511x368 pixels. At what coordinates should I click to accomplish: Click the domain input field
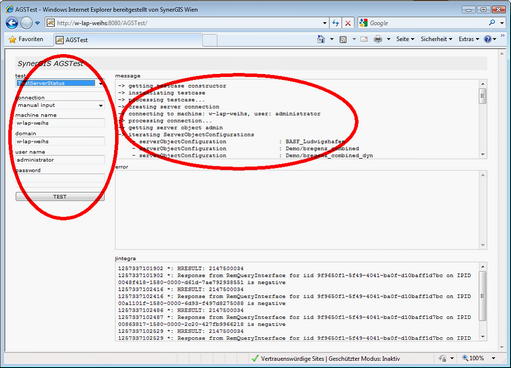[60, 142]
